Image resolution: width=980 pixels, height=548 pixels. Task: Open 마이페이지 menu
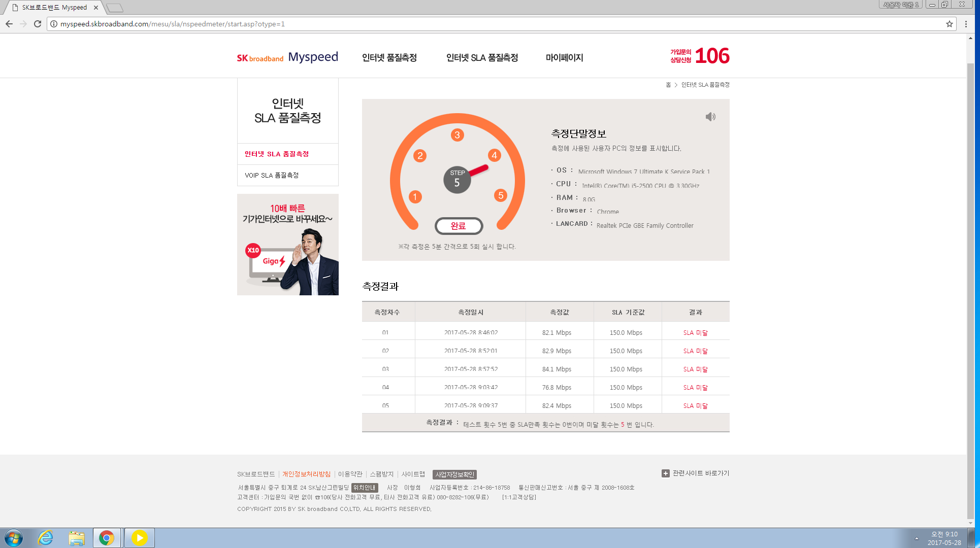(x=564, y=58)
